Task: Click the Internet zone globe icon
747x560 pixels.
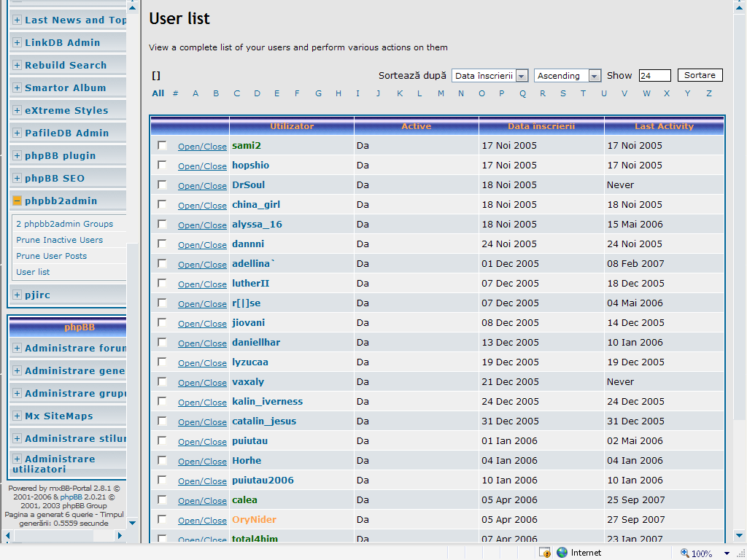Action: (562, 553)
